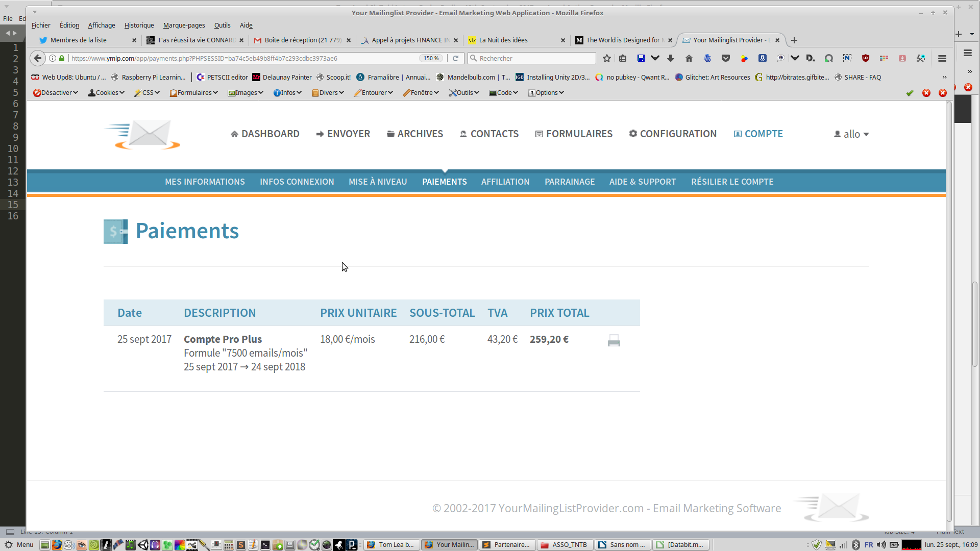
Task: Open the Cookies dropdown in developer toolbar
Action: (106, 92)
